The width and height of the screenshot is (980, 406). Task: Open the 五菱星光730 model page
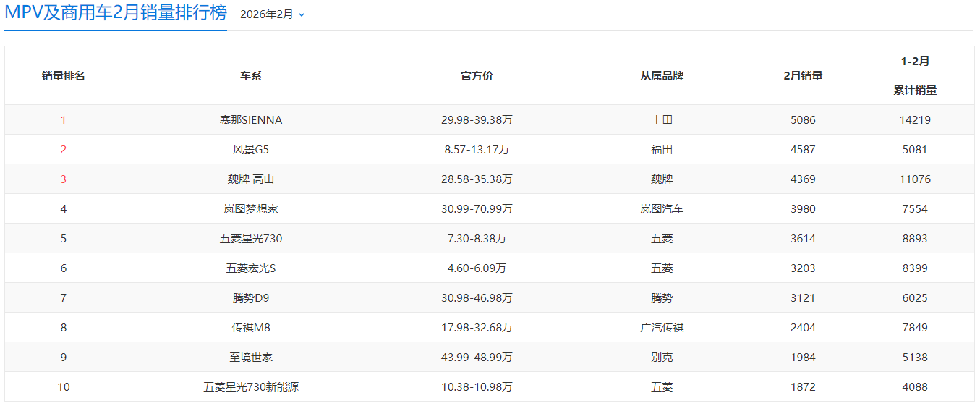(x=251, y=239)
